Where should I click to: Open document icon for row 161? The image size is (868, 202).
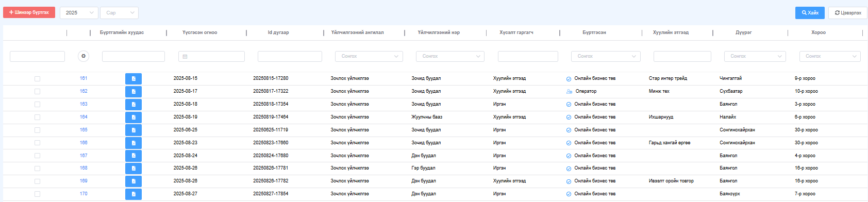click(133, 79)
